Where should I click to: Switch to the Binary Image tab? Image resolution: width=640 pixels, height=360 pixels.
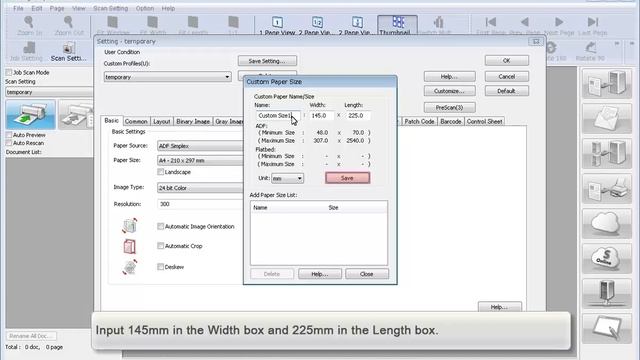pos(193,122)
